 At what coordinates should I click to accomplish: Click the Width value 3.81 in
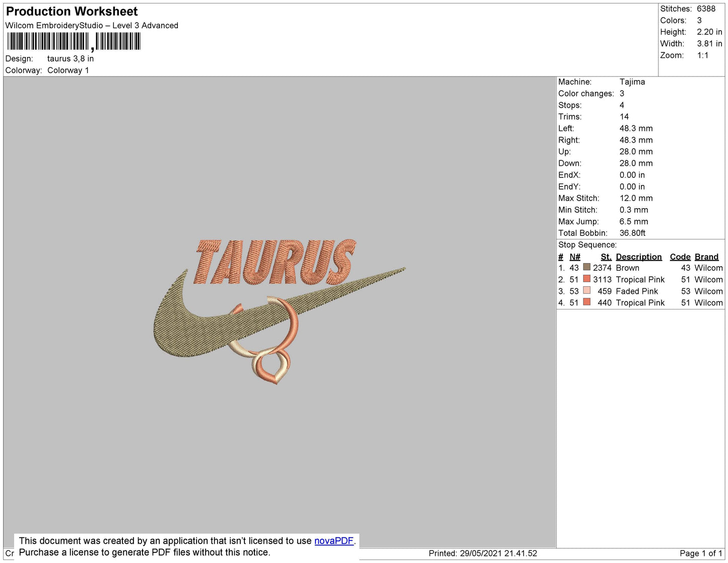tap(709, 44)
